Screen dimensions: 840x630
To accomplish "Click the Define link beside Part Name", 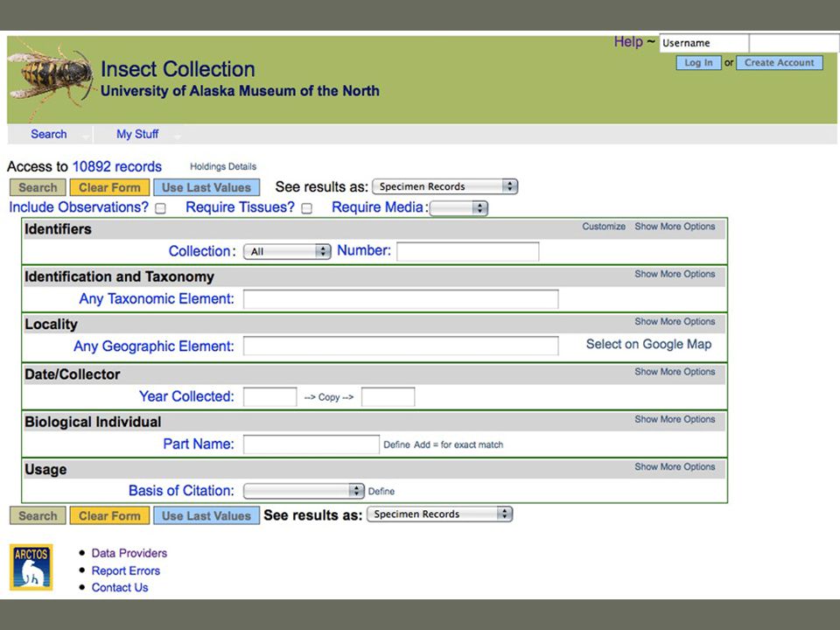I will [396, 444].
